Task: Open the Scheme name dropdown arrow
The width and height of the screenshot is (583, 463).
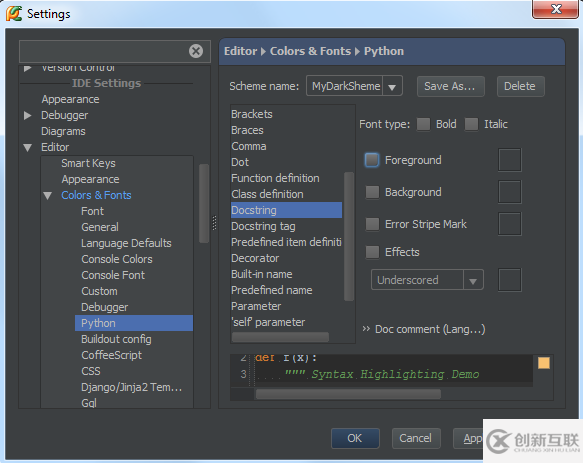Action: coord(392,86)
